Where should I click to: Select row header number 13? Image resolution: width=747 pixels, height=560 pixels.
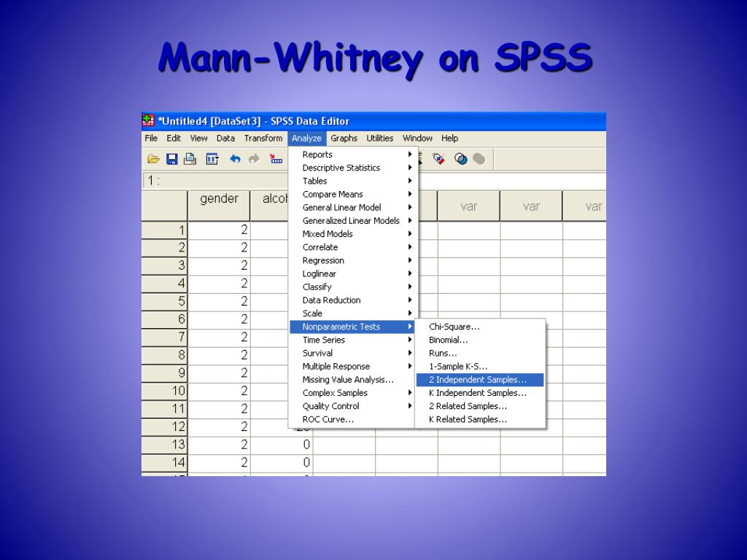click(164, 445)
